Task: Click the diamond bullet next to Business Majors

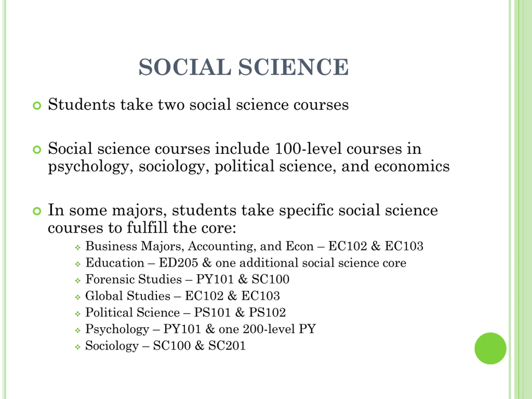Action: (78, 248)
